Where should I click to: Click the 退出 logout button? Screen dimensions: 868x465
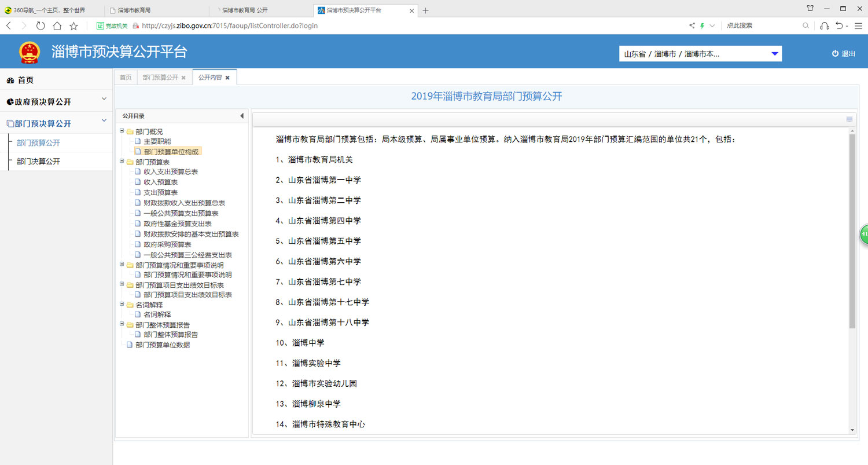click(x=844, y=54)
